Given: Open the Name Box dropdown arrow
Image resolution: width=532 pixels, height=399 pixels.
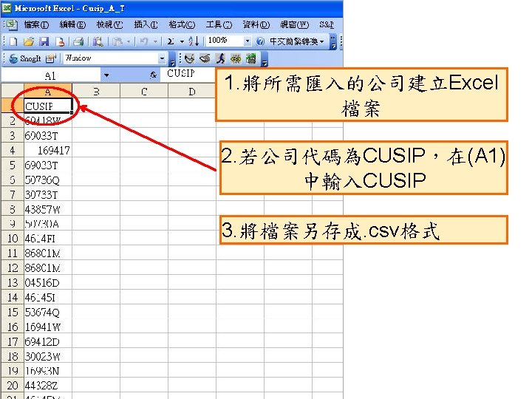Looking at the screenshot, I should click(106, 75).
